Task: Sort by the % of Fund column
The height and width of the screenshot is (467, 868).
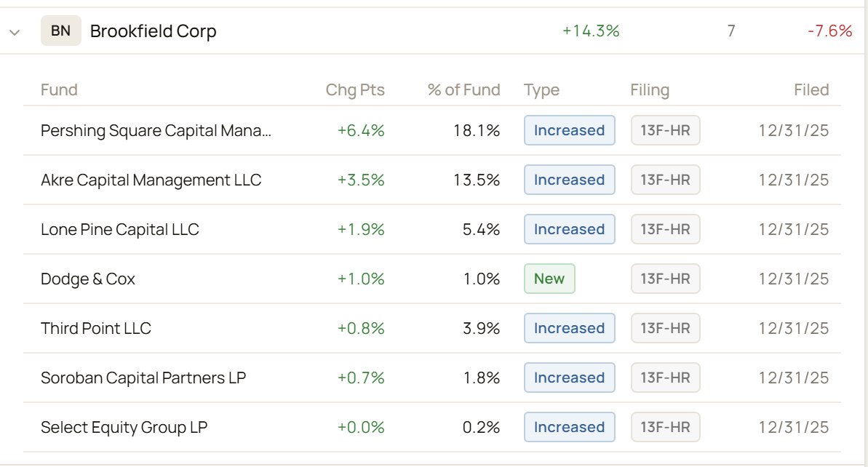Action: (x=464, y=89)
